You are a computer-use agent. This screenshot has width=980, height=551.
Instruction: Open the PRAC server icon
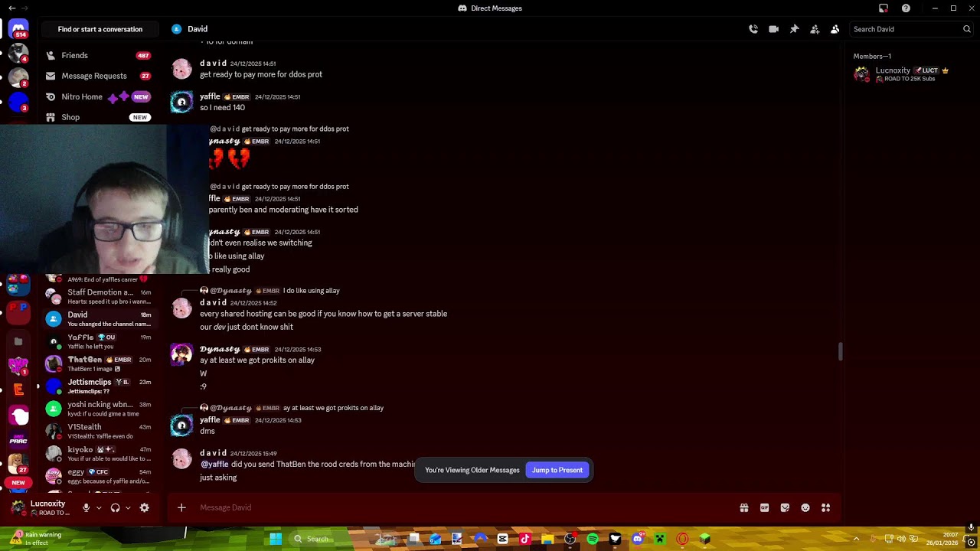tap(18, 439)
